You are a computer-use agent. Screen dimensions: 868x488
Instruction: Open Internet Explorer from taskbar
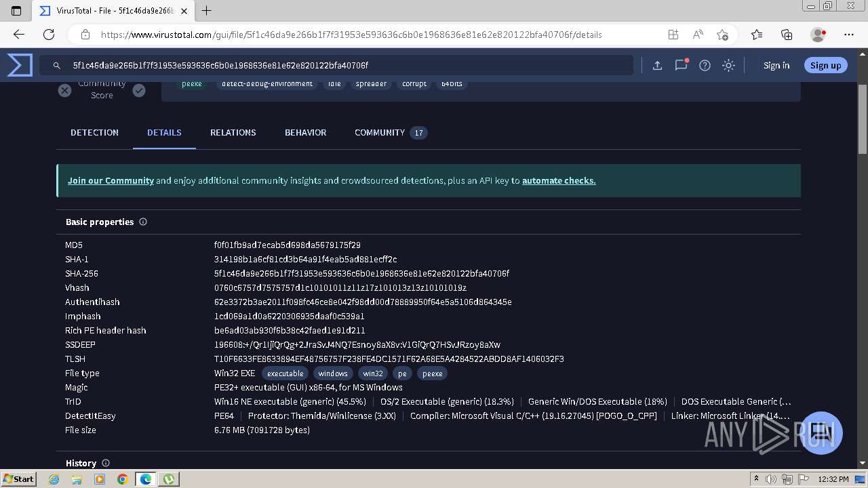54,479
